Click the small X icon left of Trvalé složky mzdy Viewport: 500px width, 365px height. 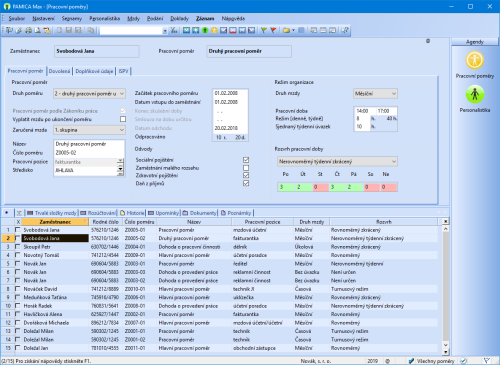coord(19,213)
